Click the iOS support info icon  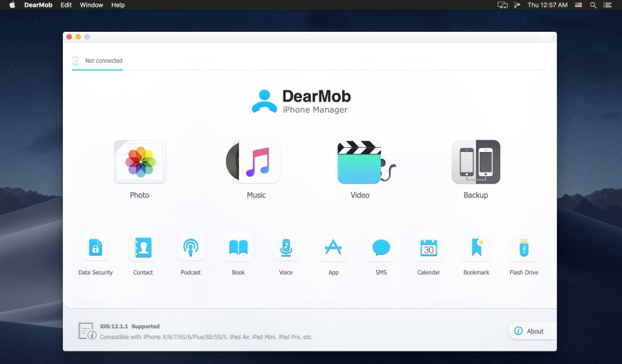87,331
